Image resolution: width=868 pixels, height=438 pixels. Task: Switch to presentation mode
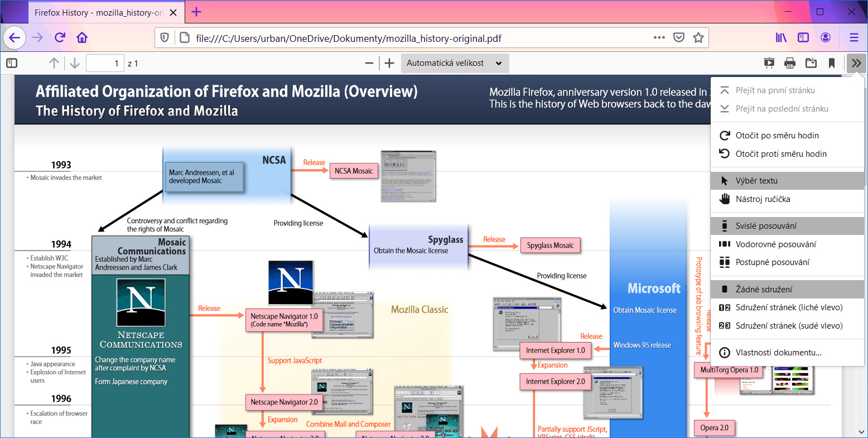pyautogui.click(x=769, y=63)
